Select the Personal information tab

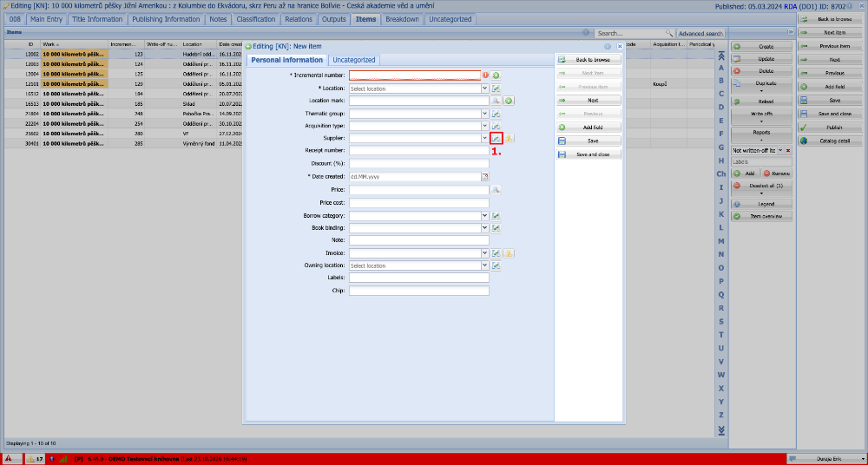pyautogui.click(x=286, y=60)
